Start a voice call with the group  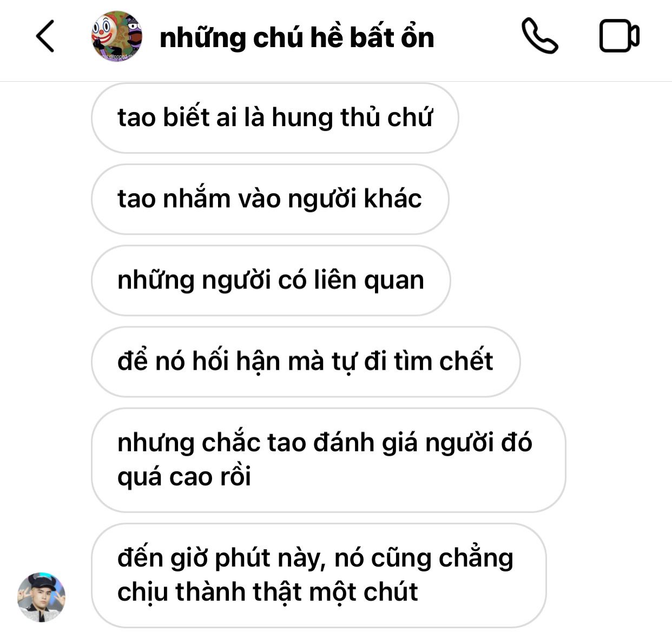click(539, 36)
